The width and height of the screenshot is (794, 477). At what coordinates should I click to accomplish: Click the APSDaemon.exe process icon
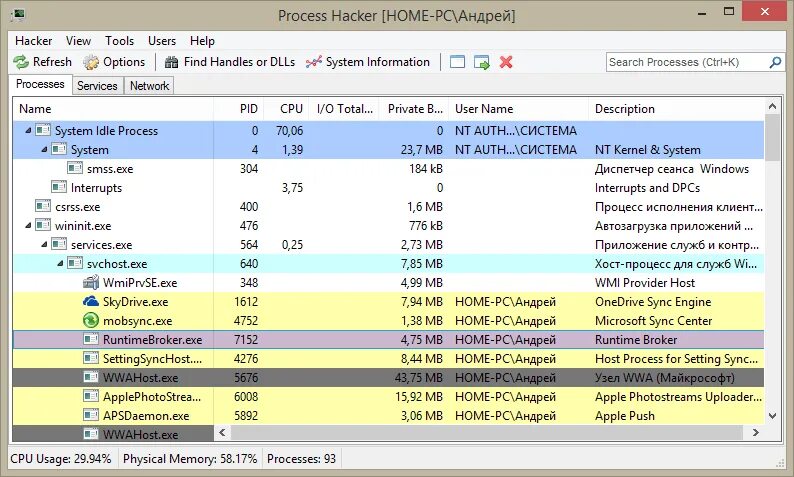91,415
